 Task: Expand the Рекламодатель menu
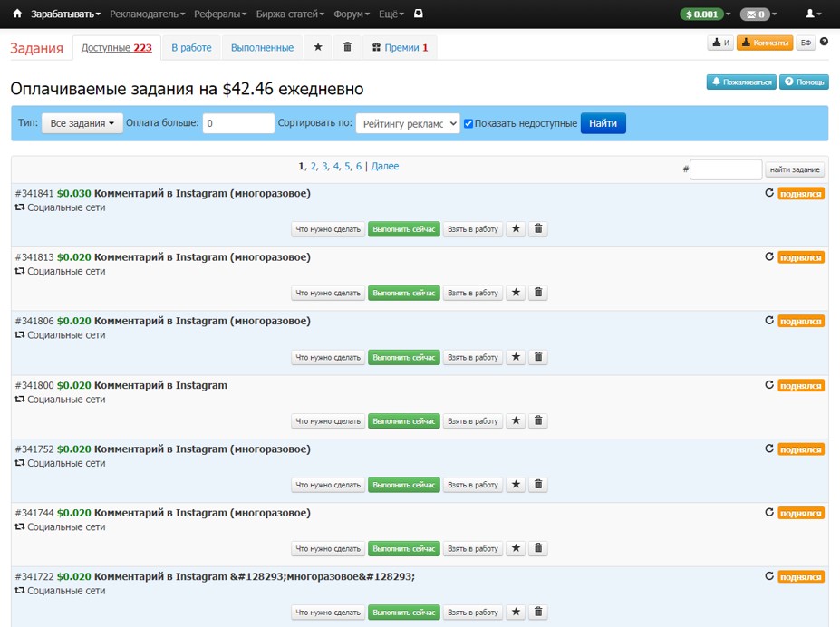click(x=148, y=14)
